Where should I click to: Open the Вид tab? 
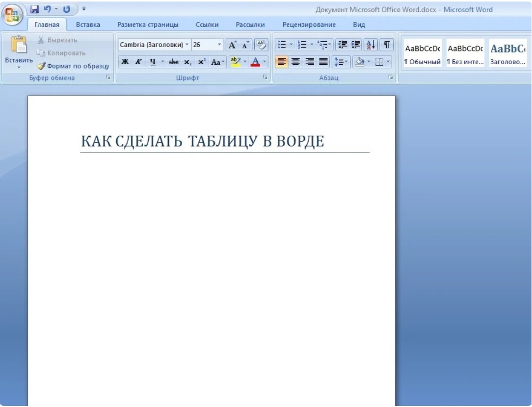coord(359,25)
